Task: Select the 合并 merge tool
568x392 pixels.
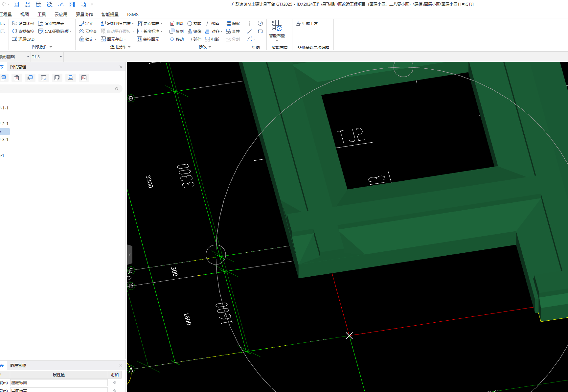Action: point(233,31)
